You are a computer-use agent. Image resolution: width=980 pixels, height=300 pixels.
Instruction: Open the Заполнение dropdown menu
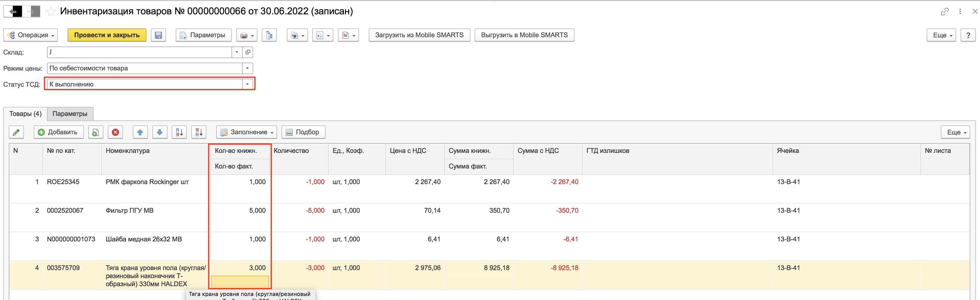(x=247, y=132)
